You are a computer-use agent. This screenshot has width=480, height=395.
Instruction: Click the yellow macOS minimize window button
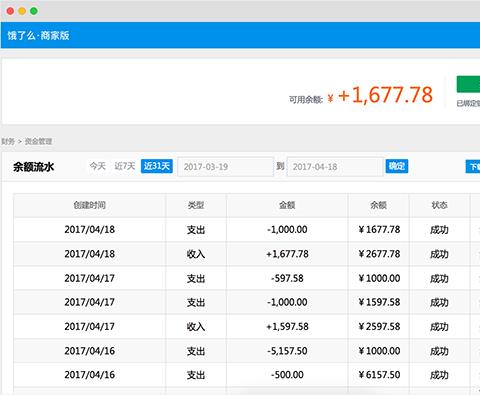[x=22, y=11]
